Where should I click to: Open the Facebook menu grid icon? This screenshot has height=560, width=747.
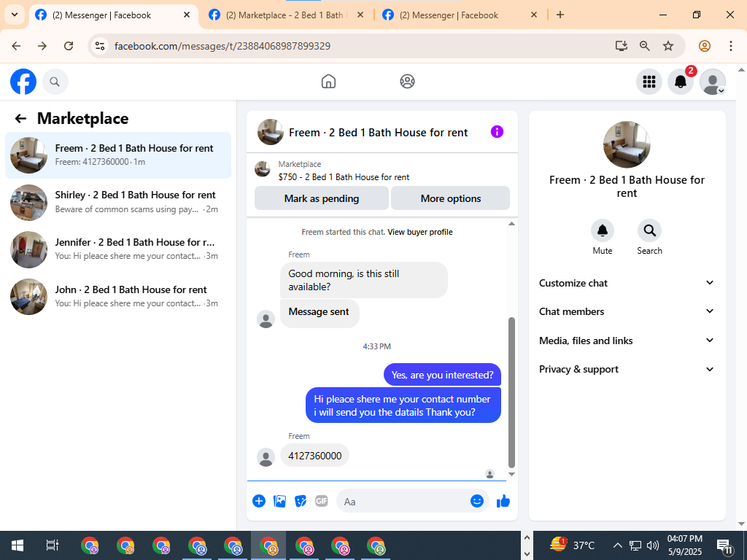[649, 82]
